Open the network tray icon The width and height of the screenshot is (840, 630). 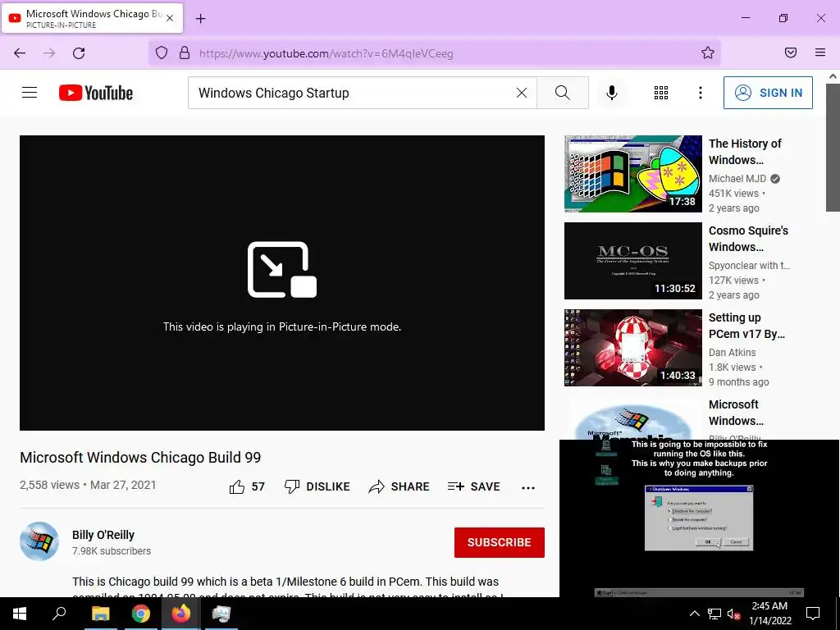pyautogui.click(x=714, y=614)
